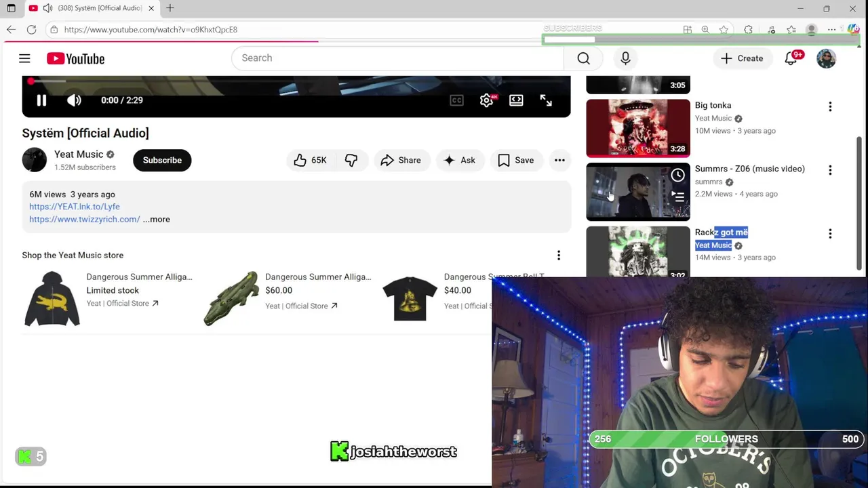This screenshot has width=868, height=488.
Task: Open options for Summrs - Z06 video
Action: pos(830,170)
